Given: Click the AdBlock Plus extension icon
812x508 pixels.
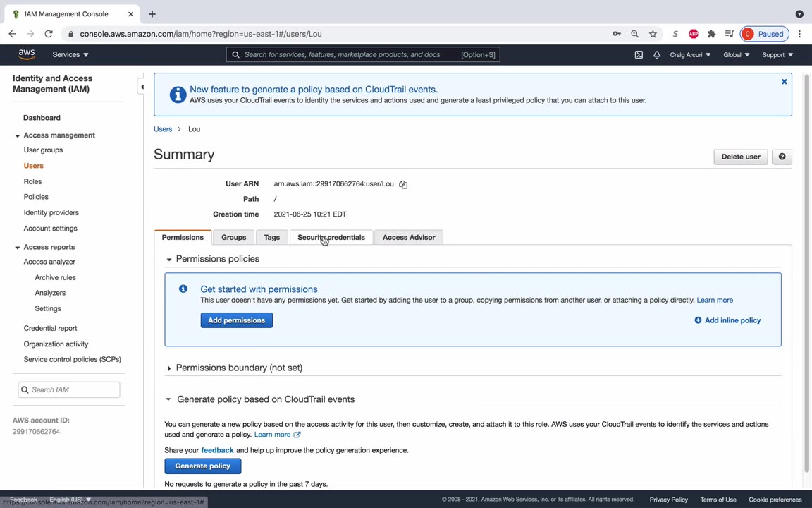Looking at the screenshot, I should (x=694, y=34).
